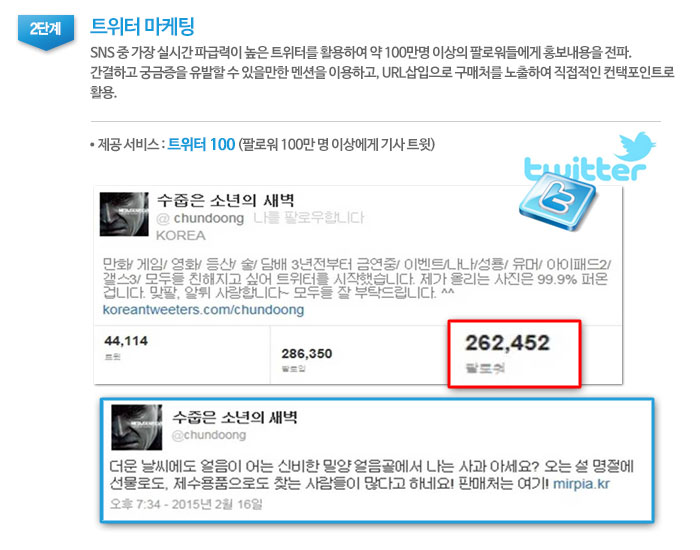700x550 pixels.
Task: Click the KOREA location label
Action: (x=181, y=235)
